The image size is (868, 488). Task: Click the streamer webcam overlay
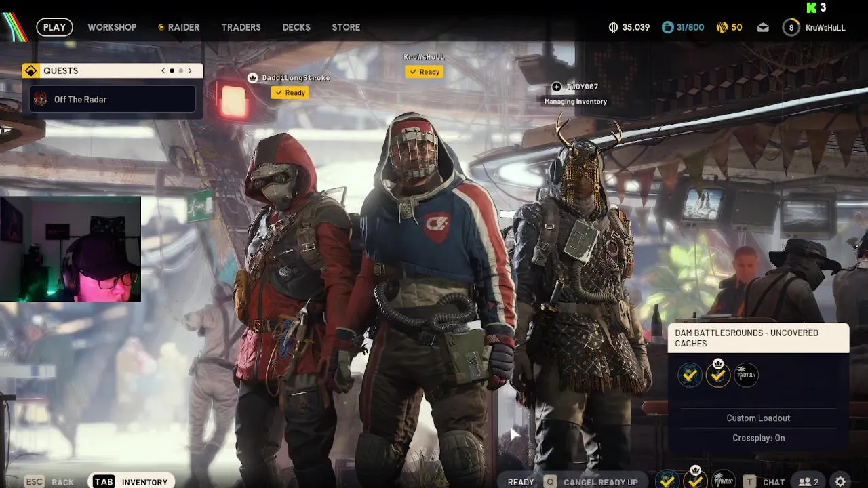click(x=71, y=249)
